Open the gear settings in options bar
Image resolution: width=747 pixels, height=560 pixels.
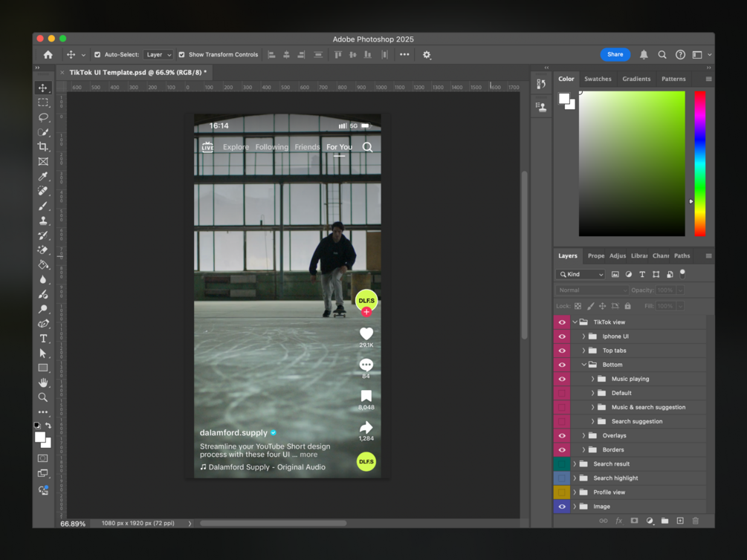click(x=427, y=55)
